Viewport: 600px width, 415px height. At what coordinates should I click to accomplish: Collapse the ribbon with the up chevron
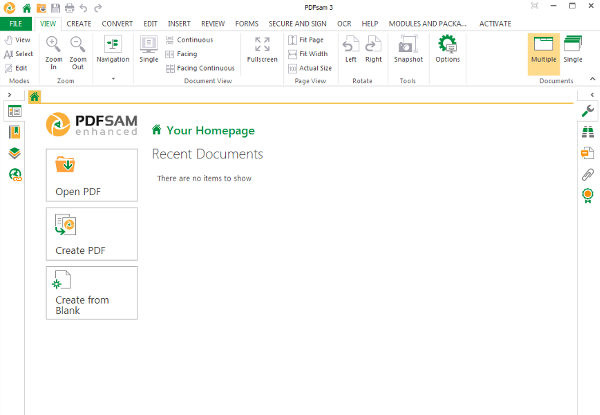click(592, 79)
